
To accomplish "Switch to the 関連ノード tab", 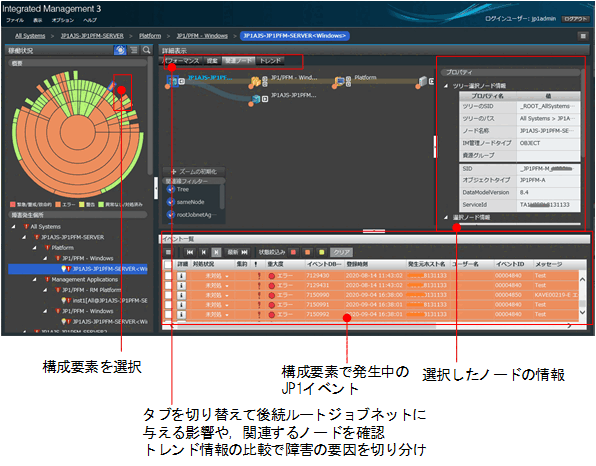I will pos(239,61).
